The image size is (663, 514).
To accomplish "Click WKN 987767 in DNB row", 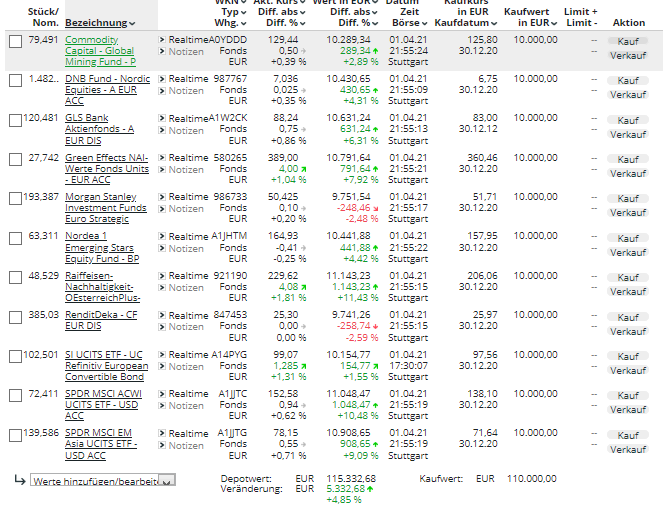I will pos(230,79).
